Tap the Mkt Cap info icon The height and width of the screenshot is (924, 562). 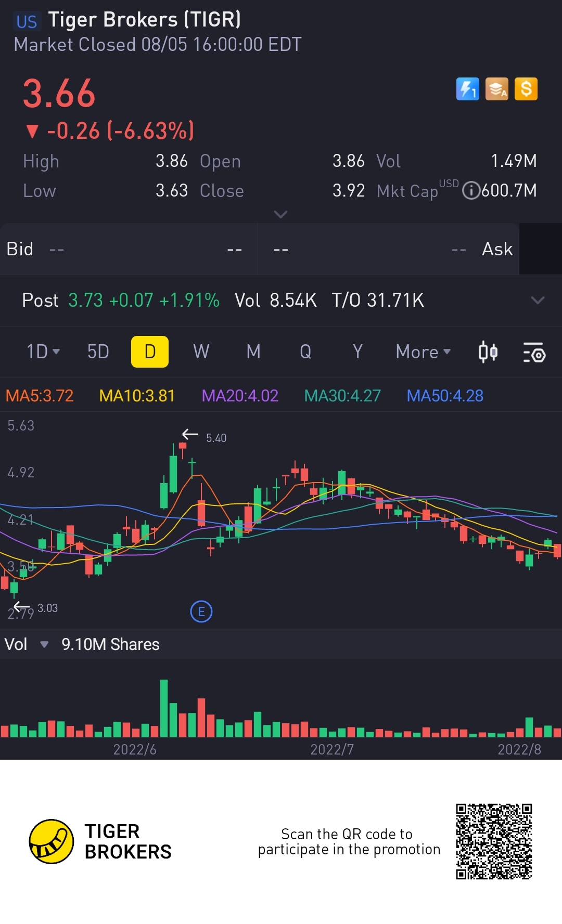471,190
